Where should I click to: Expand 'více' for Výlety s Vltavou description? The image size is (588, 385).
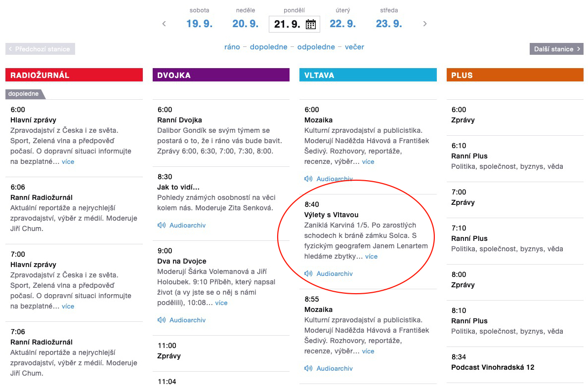click(371, 257)
